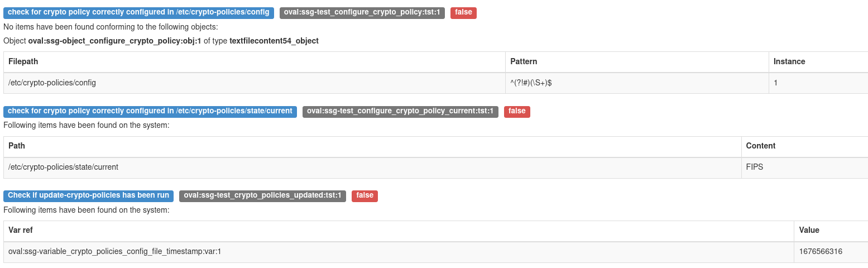Click the Content column header
This screenshot has width=868, height=268.
[x=761, y=146]
